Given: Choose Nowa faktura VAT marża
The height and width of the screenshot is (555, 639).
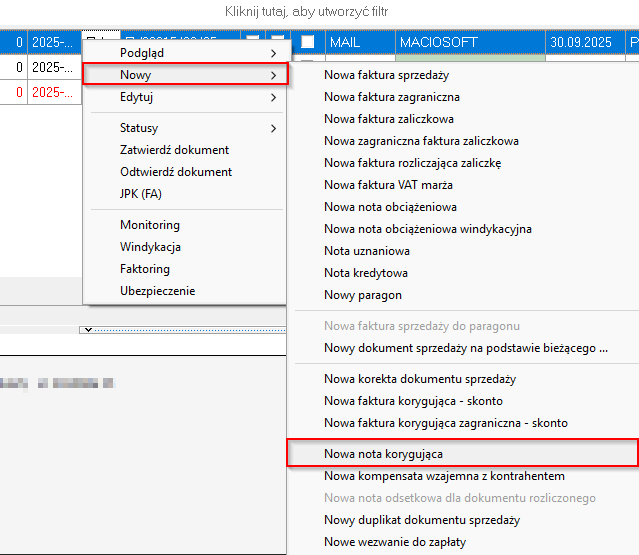Looking at the screenshot, I should [388, 185].
